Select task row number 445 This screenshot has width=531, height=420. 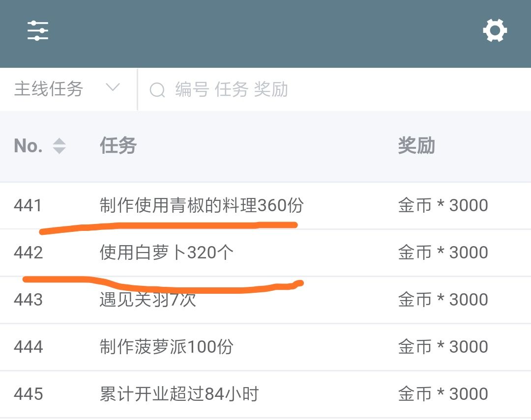tap(29, 394)
